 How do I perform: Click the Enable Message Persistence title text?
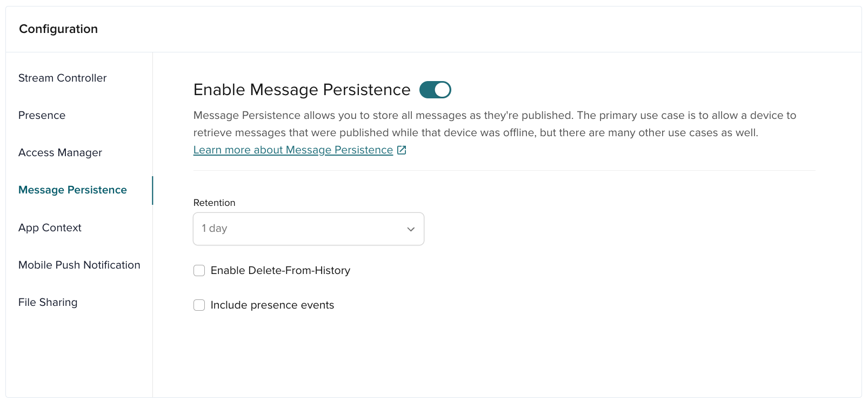[x=302, y=90]
